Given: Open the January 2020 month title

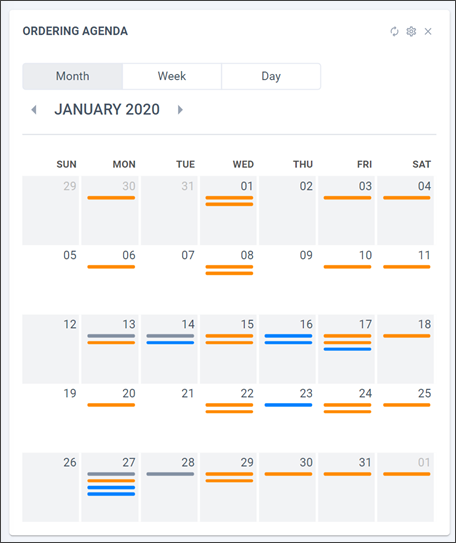Looking at the screenshot, I should [x=107, y=109].
